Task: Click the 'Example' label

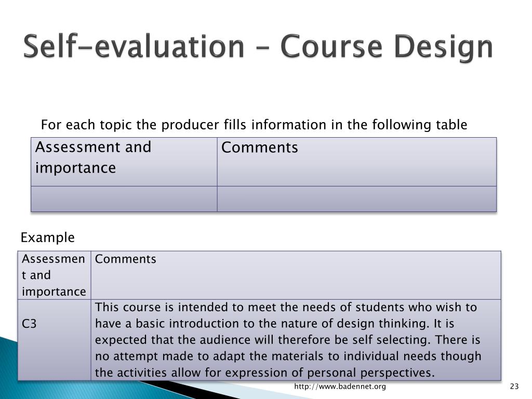Action: (x=47, y=237)
